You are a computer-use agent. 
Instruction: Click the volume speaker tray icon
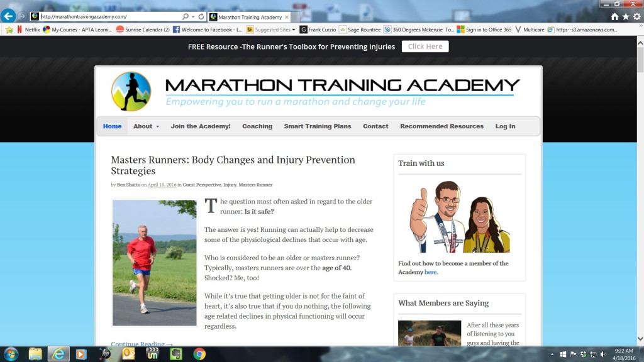pyautogui.click(x=603, y=354)
